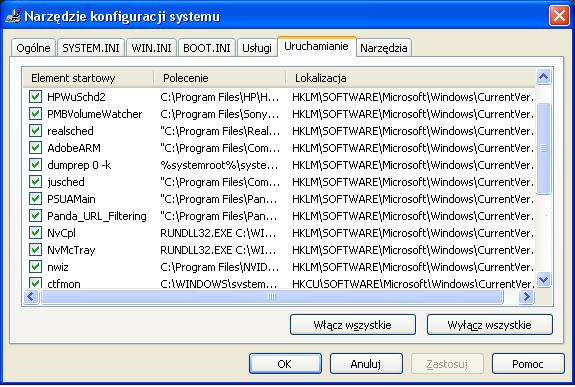Click the vertical scrollbar up arrow
Viewport: 575px width, 387px height.
tap(543, 77)
